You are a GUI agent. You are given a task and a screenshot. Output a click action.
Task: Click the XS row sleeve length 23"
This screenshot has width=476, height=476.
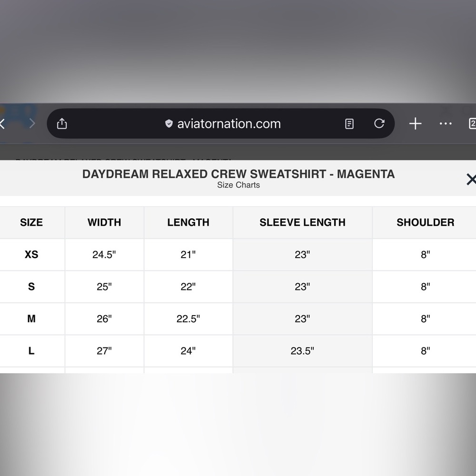tap(302, 254)
